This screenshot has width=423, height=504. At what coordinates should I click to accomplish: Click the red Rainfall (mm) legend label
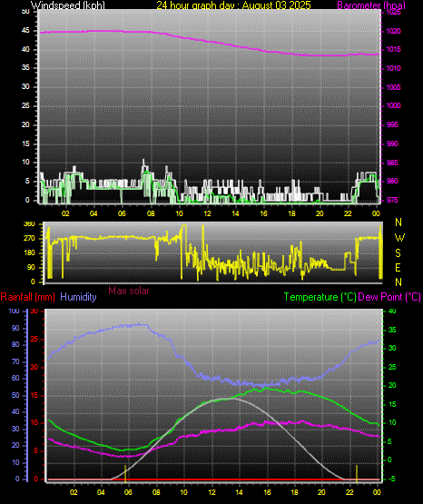point(27,297)
